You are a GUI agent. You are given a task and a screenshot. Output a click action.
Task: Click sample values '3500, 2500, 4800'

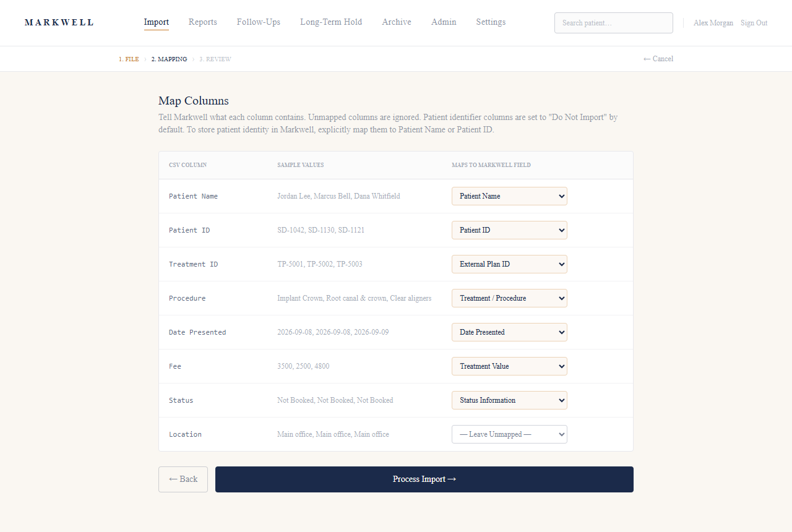click(x=303, y=366)
